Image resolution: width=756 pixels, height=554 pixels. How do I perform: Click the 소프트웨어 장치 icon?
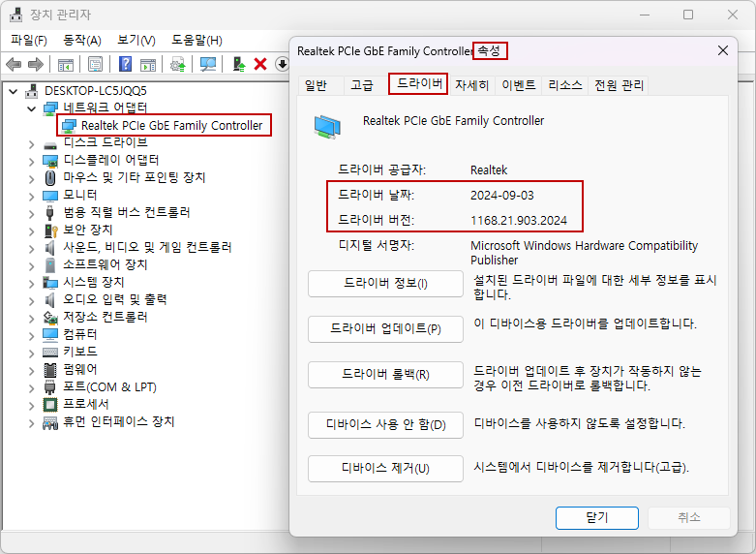tap(50, 265)
